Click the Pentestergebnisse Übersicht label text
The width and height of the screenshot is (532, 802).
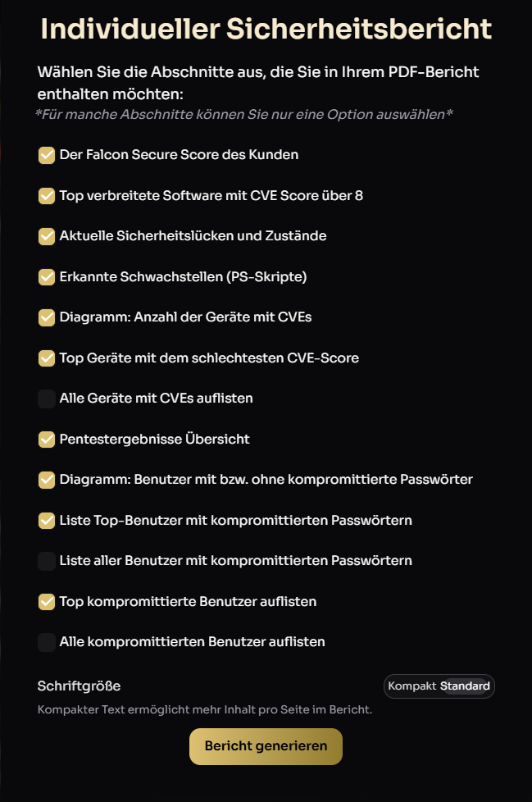coord(154,439)
